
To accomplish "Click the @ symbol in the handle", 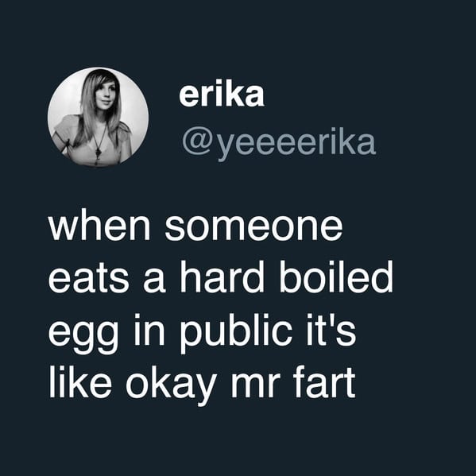I will click(x=198, y=143).
